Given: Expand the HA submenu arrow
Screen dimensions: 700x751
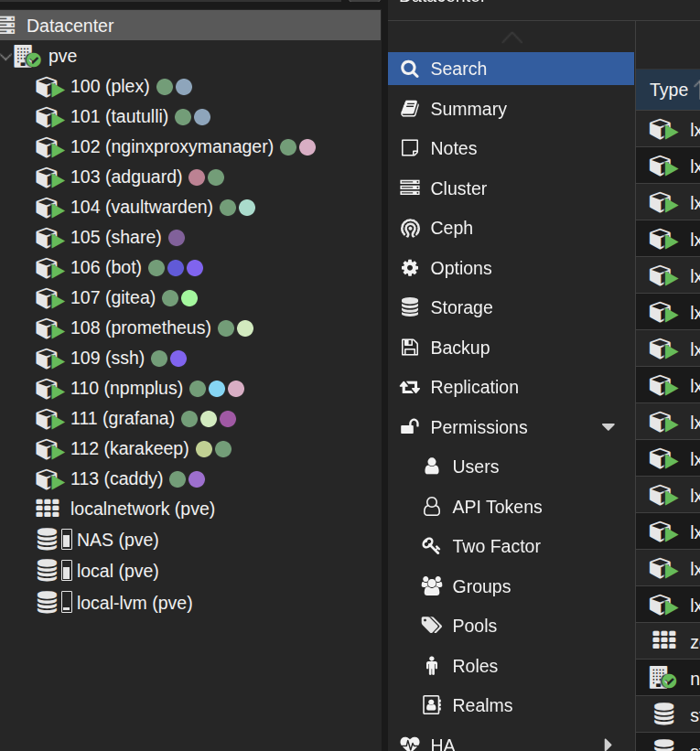Looking at the screenshot, I should pos(608,744).
